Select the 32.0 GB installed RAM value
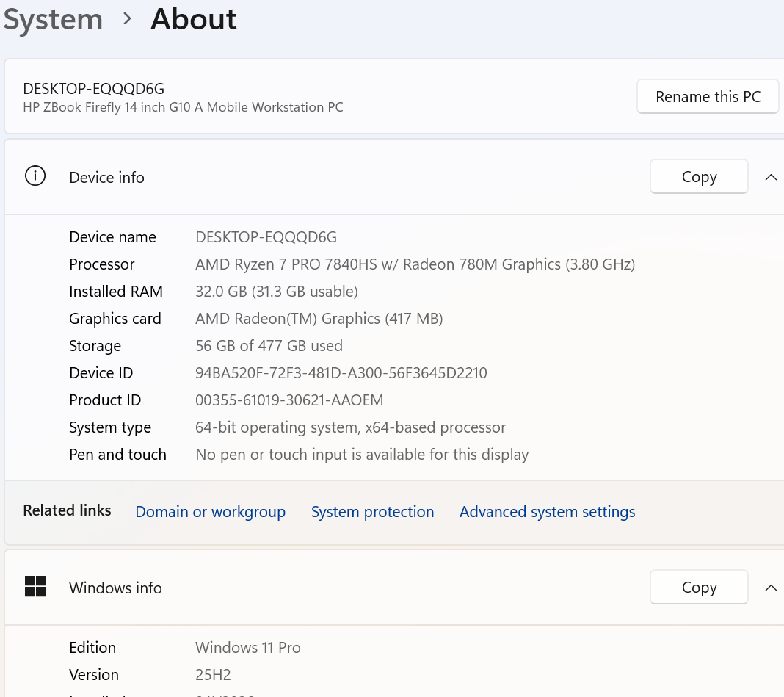The image size is (784, 697). tap(277, 291)
